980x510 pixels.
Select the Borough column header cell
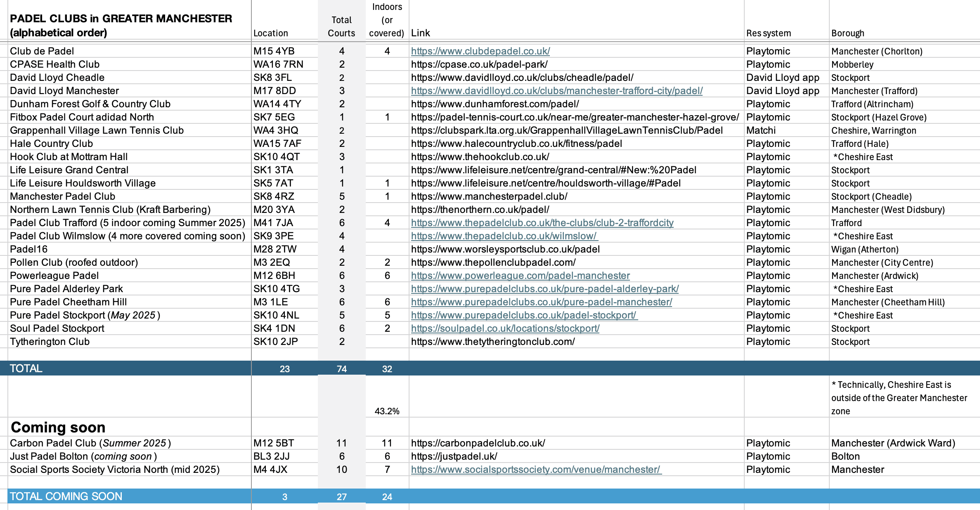pyautogui.click(x=847, y=33)
